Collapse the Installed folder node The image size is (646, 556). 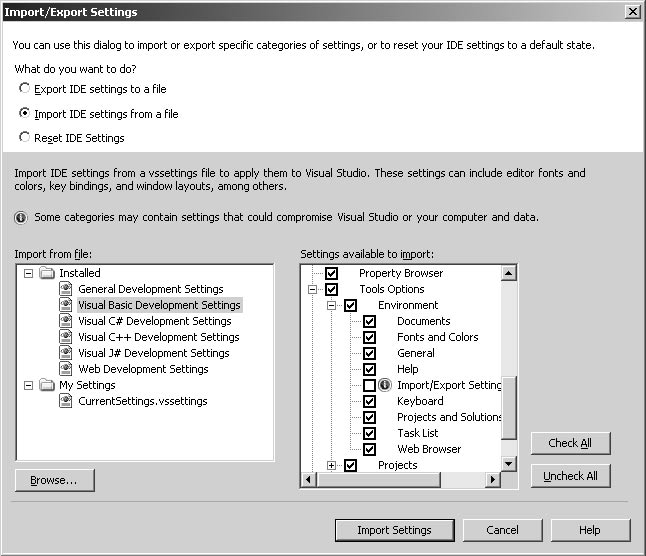pyautogui.click(x=28, y=273)
